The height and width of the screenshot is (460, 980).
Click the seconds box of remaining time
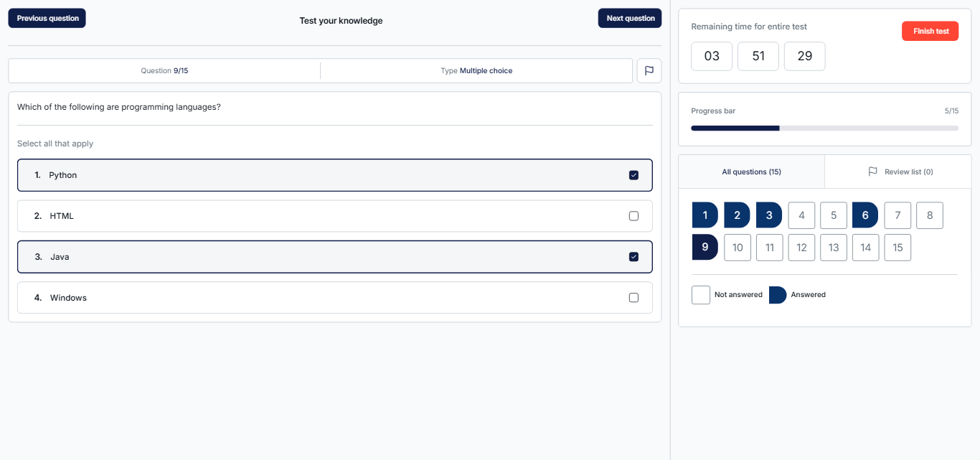(x=804, y=56)
